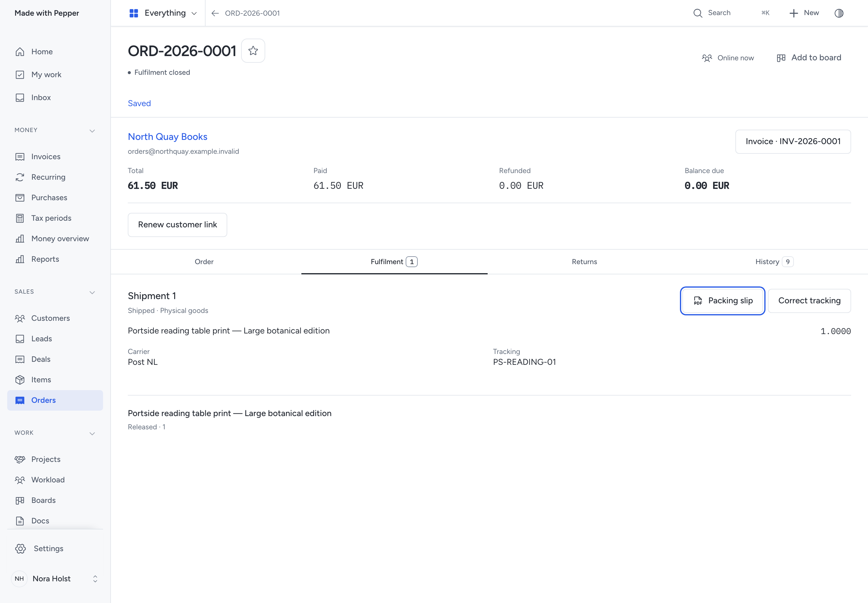The width and height of the screenshot is (868, 603).
Task: Open Tax periods
Action: click(x=55, y=218)
